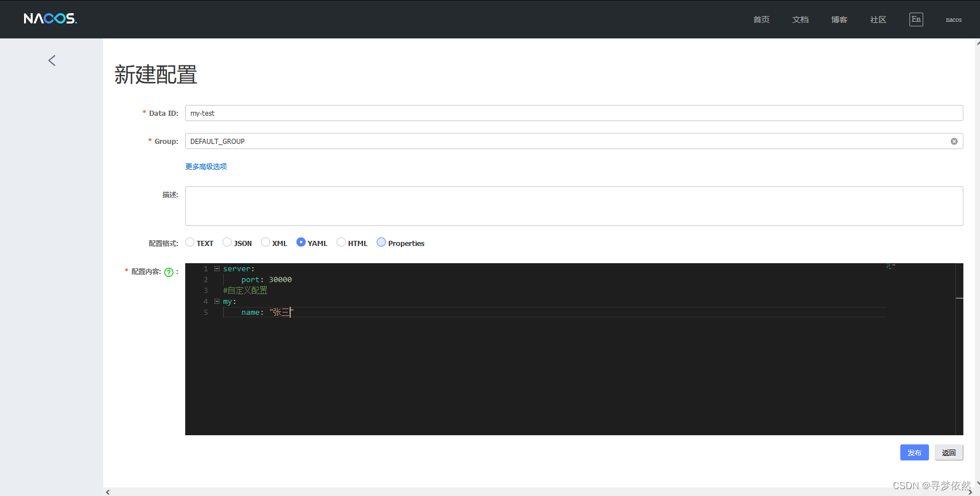This screenshot has height=496, width=980.
Task: Open the 首页 menu item
Action: pyautogui.click(x=762, y=19)
